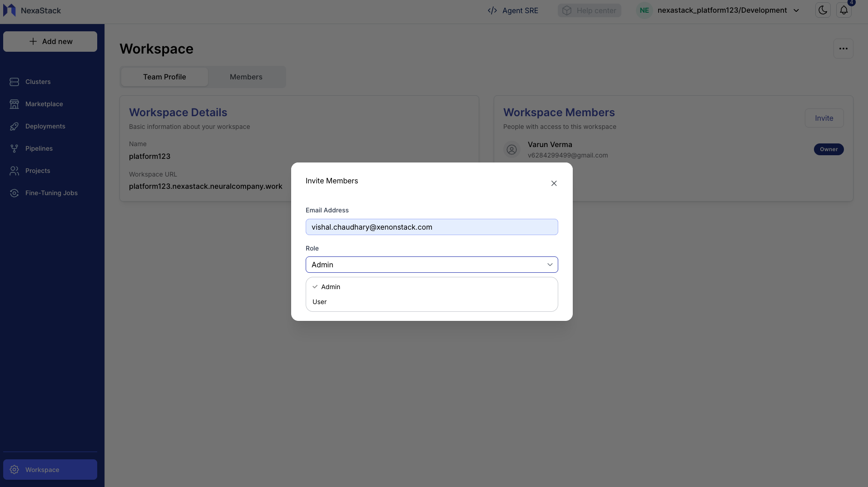Navigate to Deployments

pos(45,126)
